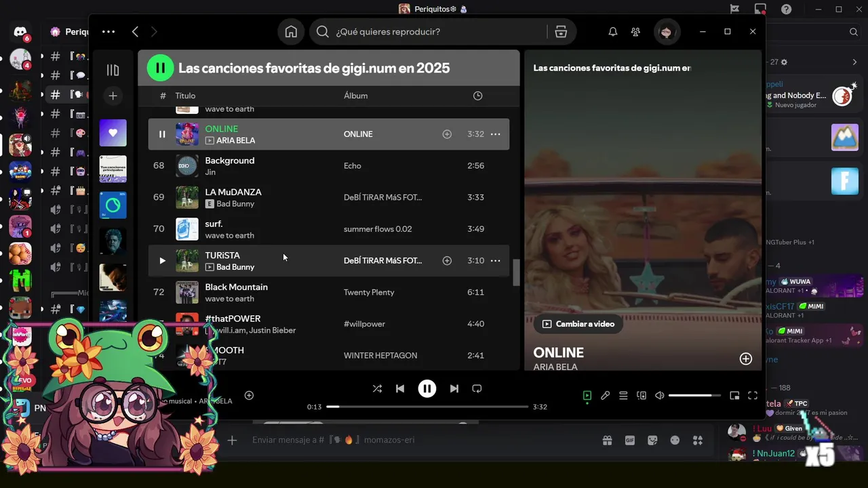This screenshot has width=868, height=488.
Task: Open summer flows 0.02 album
Action: coord(378,229)
